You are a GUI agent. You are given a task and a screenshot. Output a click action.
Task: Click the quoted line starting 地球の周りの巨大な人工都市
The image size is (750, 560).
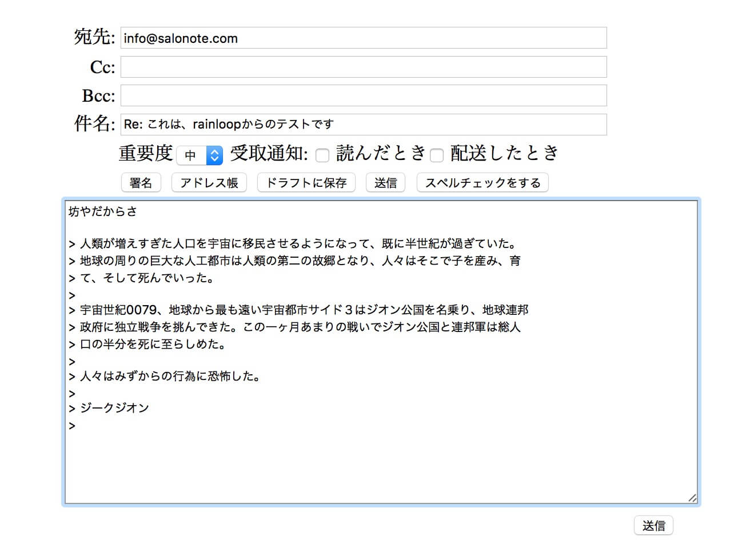(295, 261)
